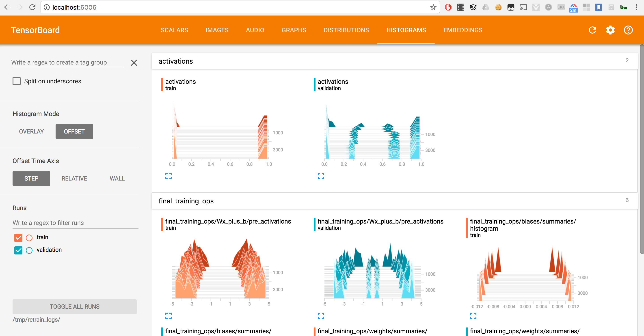The height and width of the screenshot is (336, 644).
Task: Enable Split on underscores checkbox
Action: pos(17,81)
